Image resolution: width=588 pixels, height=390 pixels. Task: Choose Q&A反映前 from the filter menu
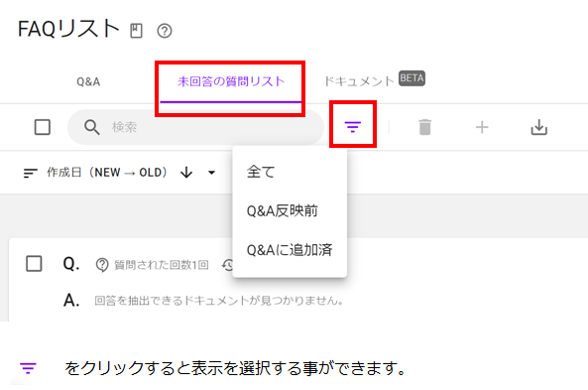[290, 210]
